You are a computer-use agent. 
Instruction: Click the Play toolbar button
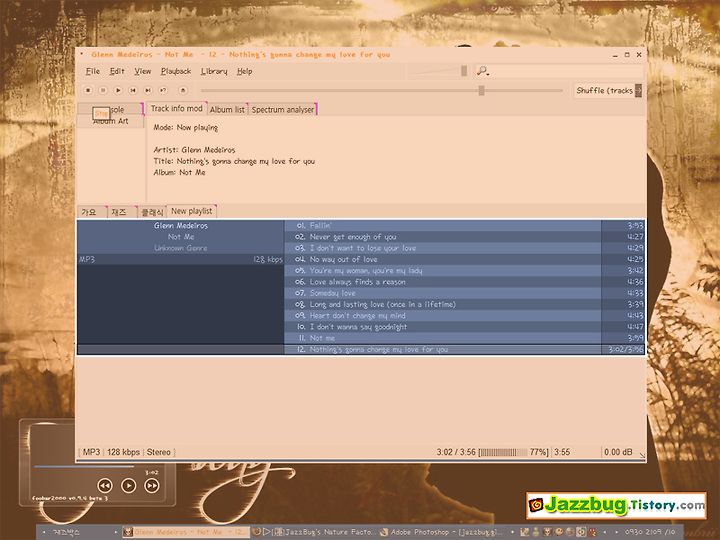[118, 90]
